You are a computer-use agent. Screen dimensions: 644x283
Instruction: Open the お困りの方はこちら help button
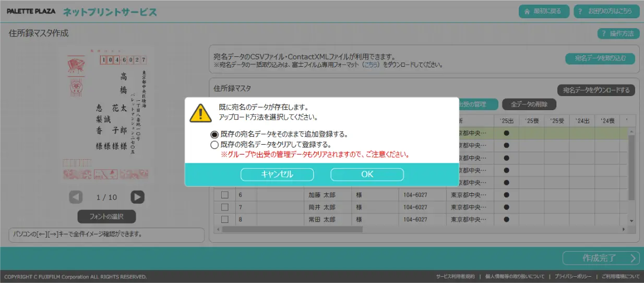point(605,11)
